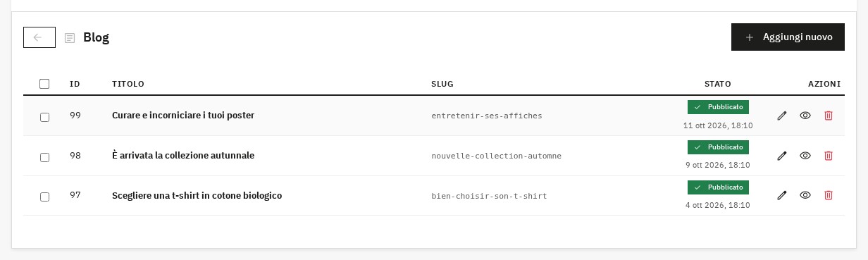
Task: Delete the post with ID 99
Action: 829,116
